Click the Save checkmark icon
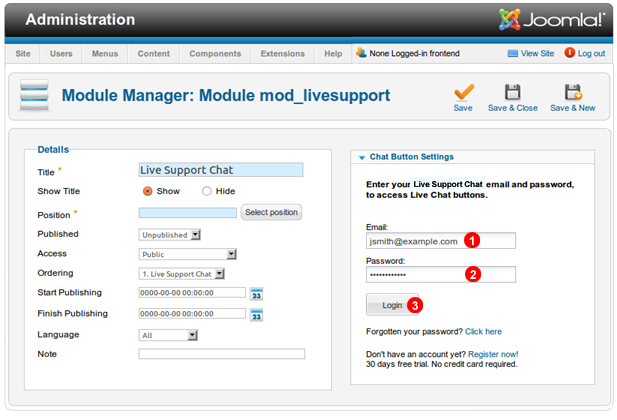Viewport: 617px width, 420px height. point(464,92)
